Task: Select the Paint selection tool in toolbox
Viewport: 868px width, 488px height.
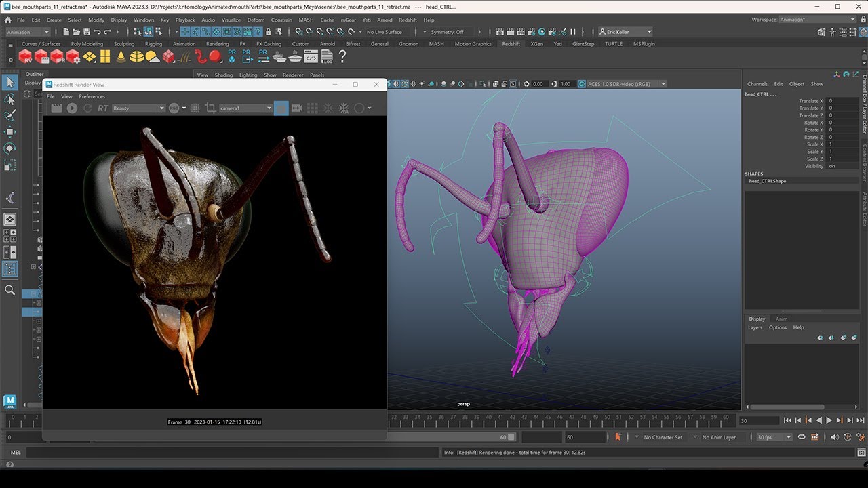Action: click(9, 116)
